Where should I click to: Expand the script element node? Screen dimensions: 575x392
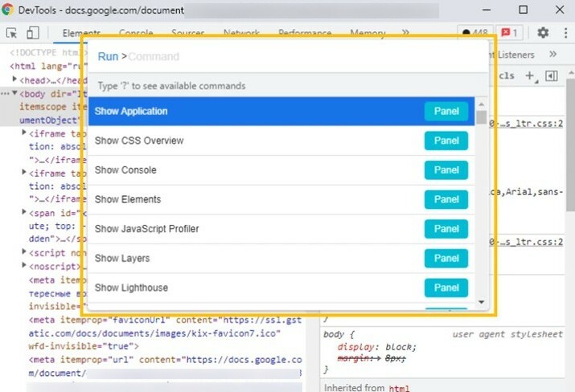24,251
